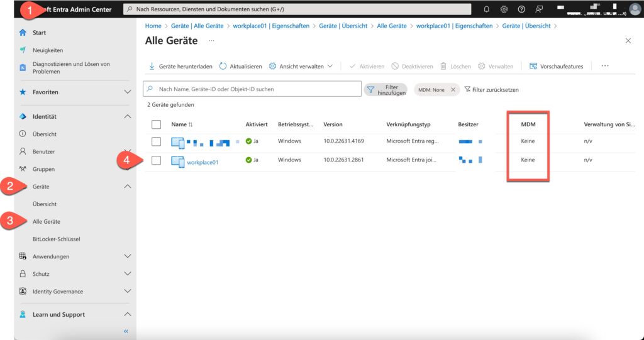Click the help question mark icon
The image size is (644, 340).
[x=521, y=9]
